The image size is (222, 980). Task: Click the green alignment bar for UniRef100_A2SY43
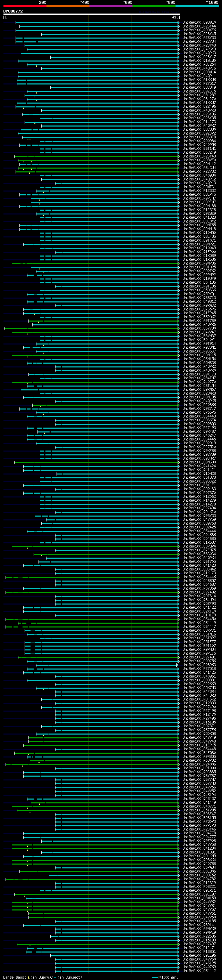point(96,156)
